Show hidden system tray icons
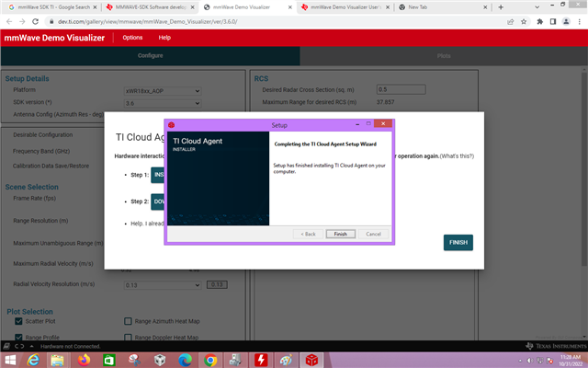Screen dimensions: 588x368 pos(520,361)
